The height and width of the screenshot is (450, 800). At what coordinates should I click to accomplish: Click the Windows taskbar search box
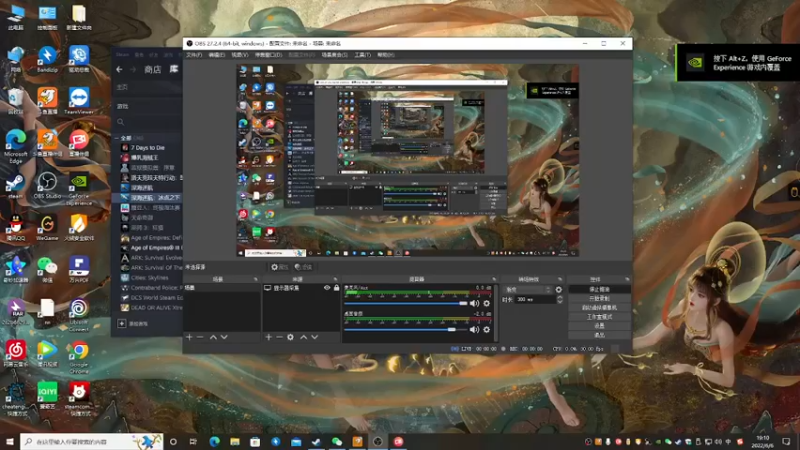tap(92, 442)
